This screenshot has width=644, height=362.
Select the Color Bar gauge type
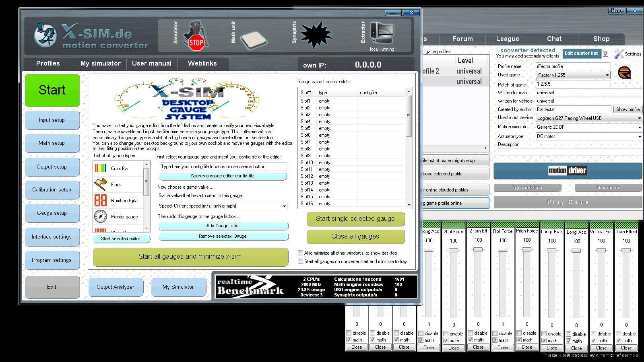118,169
